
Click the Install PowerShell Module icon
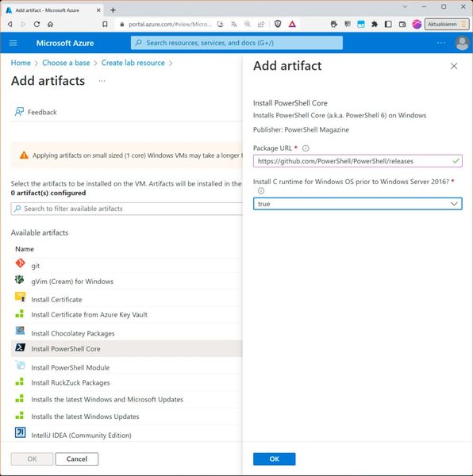21,365
